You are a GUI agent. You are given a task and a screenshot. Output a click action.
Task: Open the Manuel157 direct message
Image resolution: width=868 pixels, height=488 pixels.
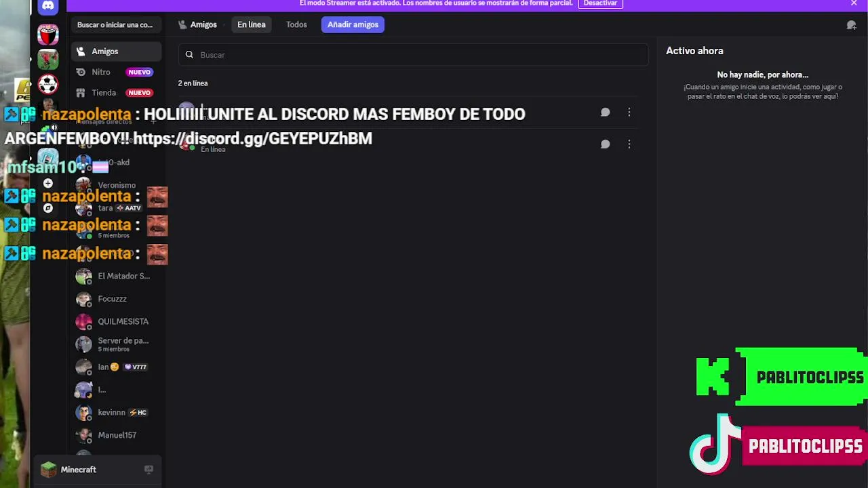click(x=117, y=435)
